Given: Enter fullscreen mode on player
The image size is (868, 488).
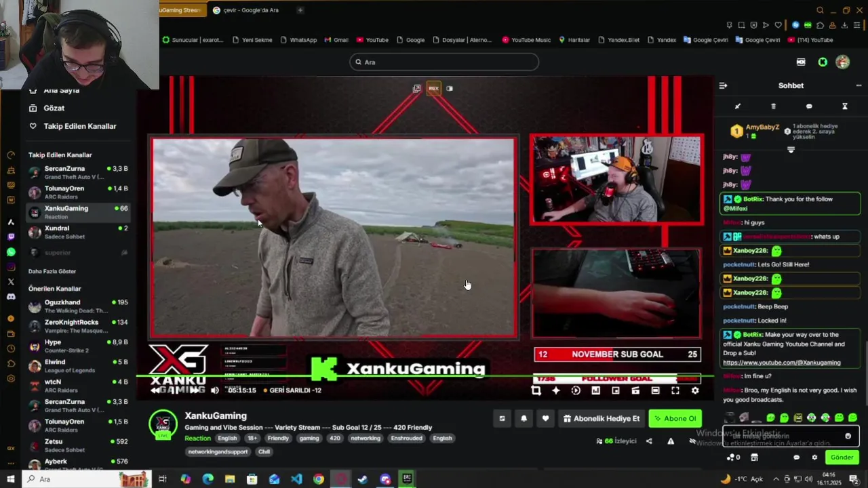Looking at the screenshot, I should click(675, 390).
